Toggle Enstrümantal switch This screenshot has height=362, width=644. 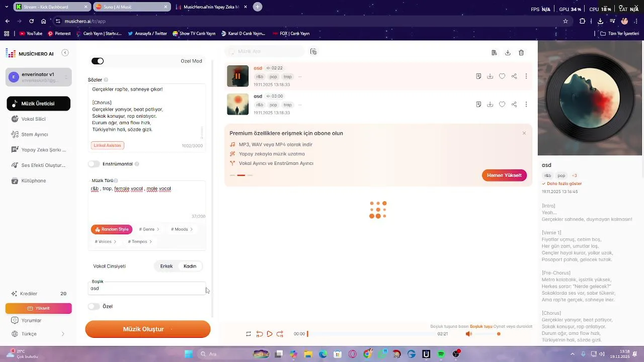[x=94, y=164]
